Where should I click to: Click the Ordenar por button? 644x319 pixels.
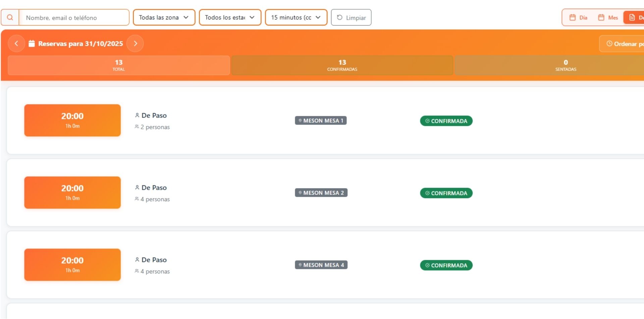(x=623, y=44)
